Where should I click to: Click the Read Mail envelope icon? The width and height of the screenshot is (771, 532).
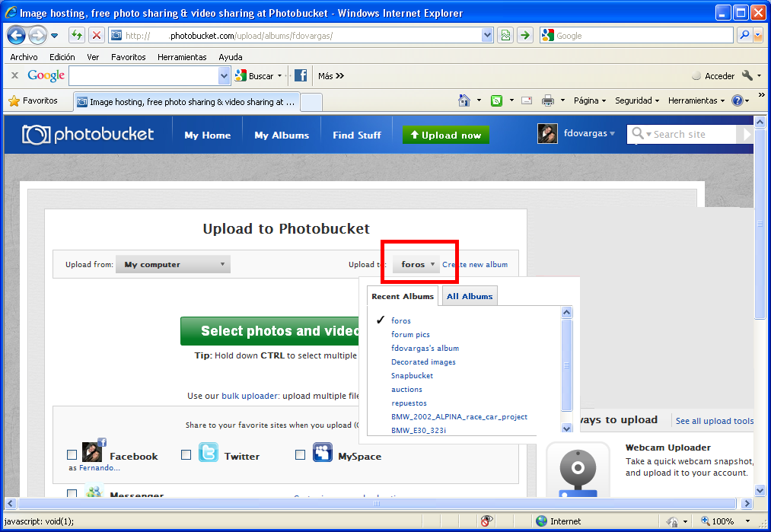(x=527, y=100)
